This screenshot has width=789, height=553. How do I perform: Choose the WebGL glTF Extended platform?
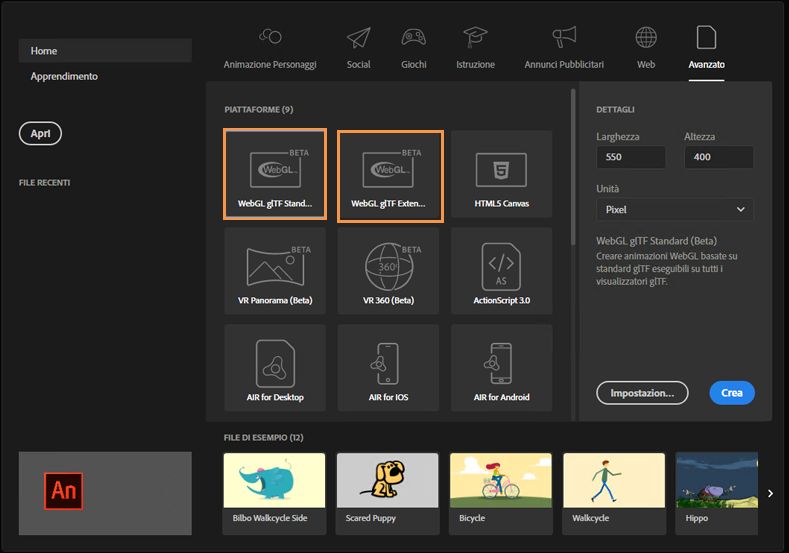[x=390, y=176]
